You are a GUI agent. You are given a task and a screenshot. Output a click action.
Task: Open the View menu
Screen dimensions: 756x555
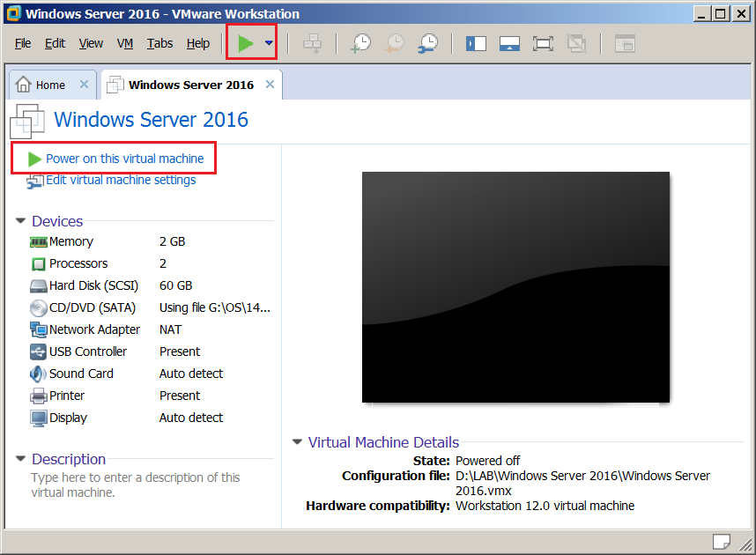[91, 43]
